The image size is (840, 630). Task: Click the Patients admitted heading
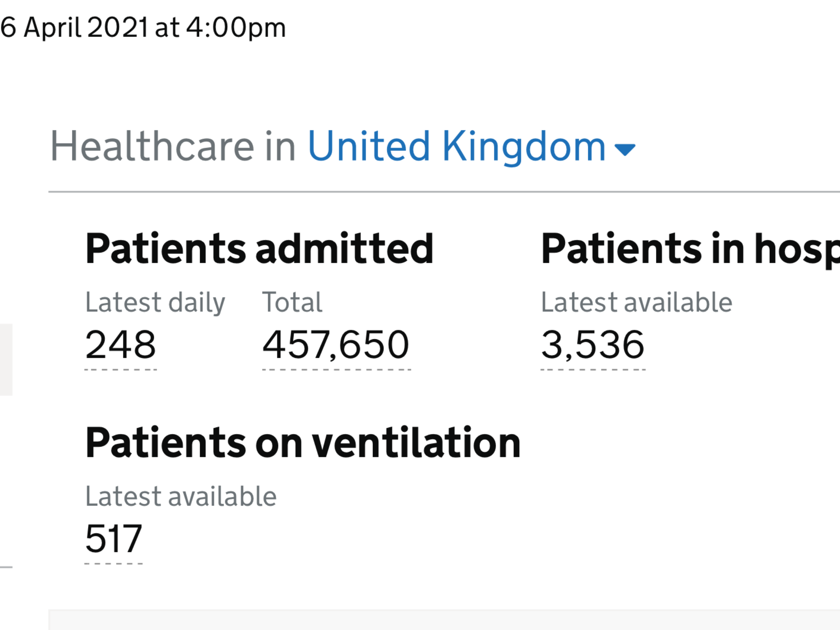pyautogui.click(x=259, y=249)
